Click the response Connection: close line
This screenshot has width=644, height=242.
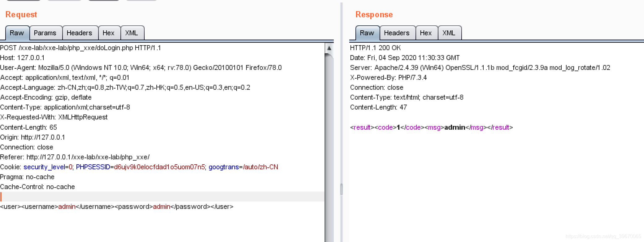click(x=377, y=88)
